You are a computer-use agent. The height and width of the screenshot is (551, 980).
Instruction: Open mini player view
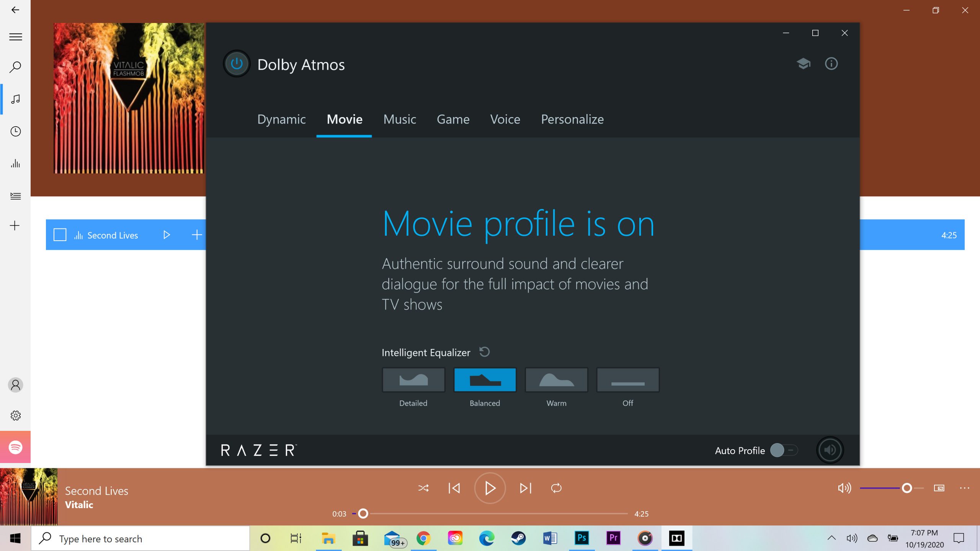[x=939, y=488]
